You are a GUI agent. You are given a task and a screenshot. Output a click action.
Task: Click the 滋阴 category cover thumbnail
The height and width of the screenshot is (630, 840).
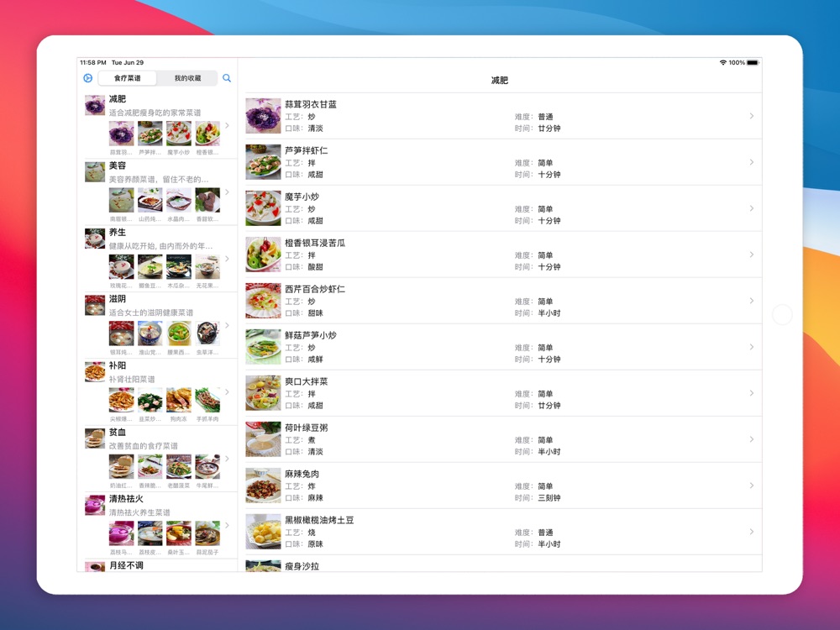(95, 306)
